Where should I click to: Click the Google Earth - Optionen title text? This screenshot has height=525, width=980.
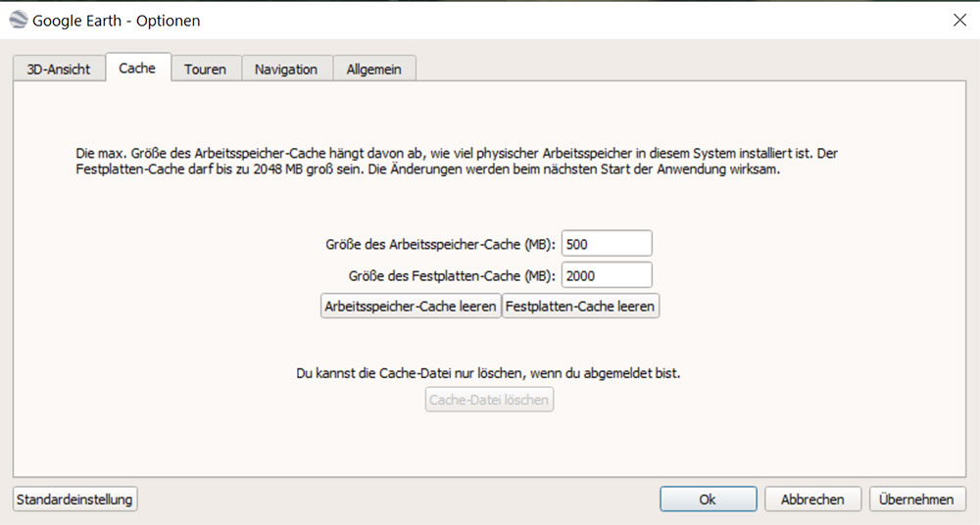point(117,20)
